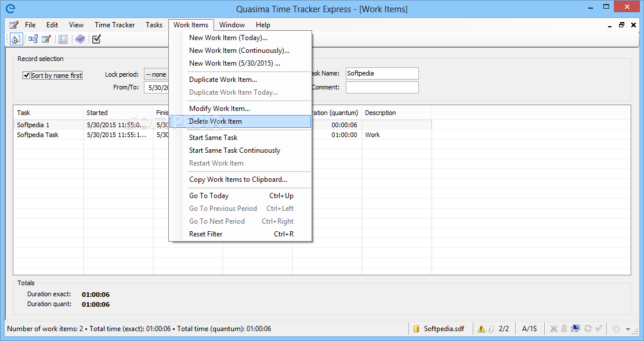Click the grey X status bar icon
Image resolution: width=644 pixels, height=341 pixels.
point(553,328)
